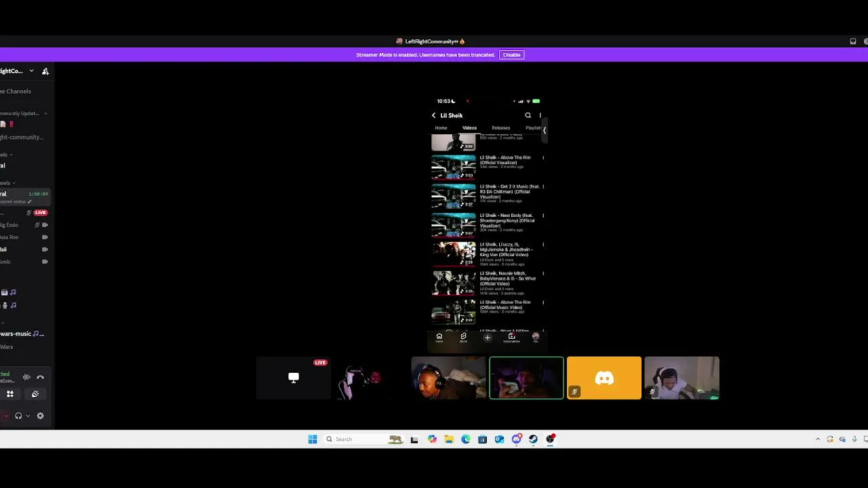Switch to the channel Home tab

441,128
